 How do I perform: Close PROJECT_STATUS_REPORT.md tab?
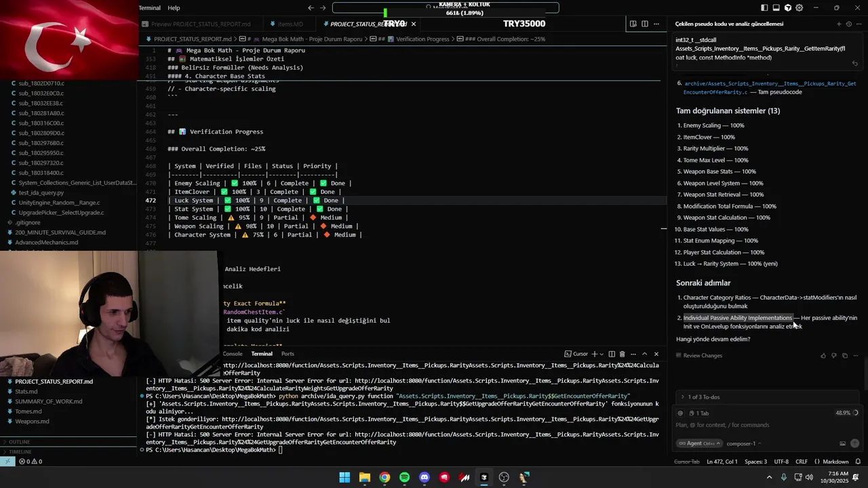[414, 24]
